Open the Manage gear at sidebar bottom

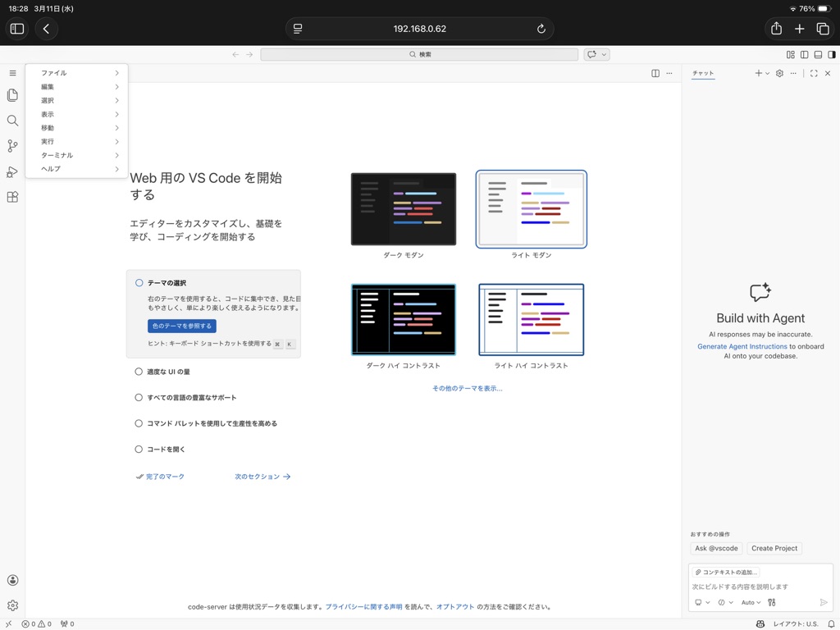coord(12,605)
